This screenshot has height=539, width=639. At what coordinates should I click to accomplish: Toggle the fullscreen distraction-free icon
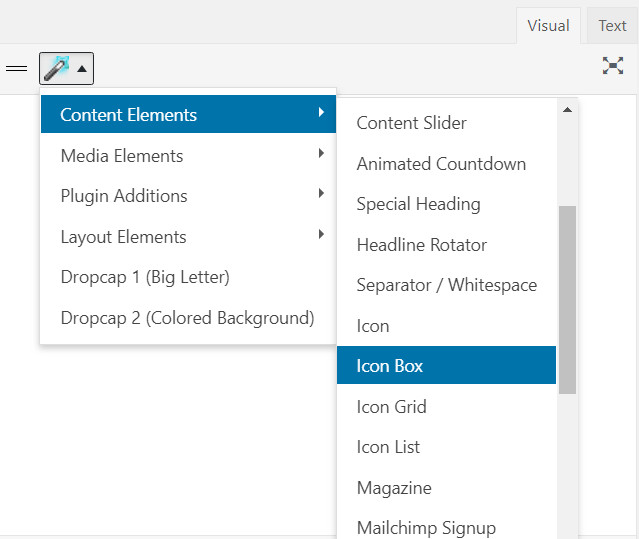click(x=613, y=66)
